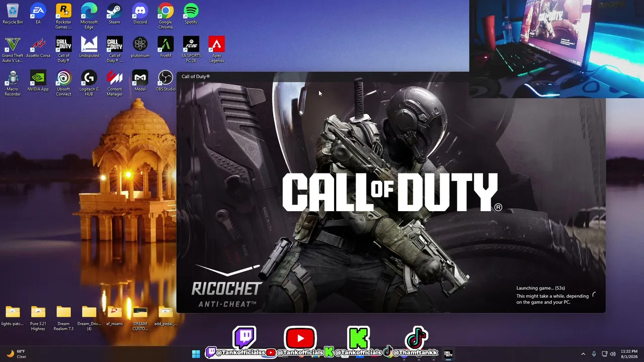This screenshot has width=644, height=362.
Task: Switch to Call of Duty in the taskbar
Action: [x=448, y=354]
